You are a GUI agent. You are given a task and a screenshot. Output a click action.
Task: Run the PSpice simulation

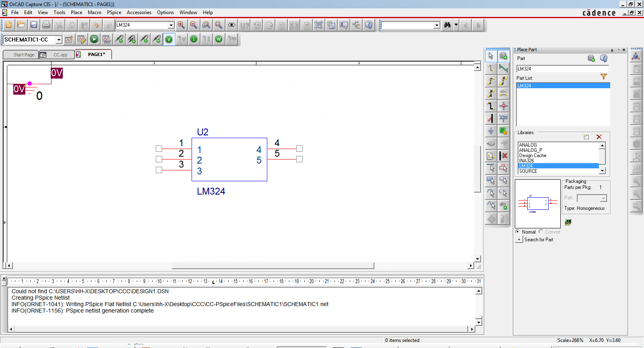94,39
